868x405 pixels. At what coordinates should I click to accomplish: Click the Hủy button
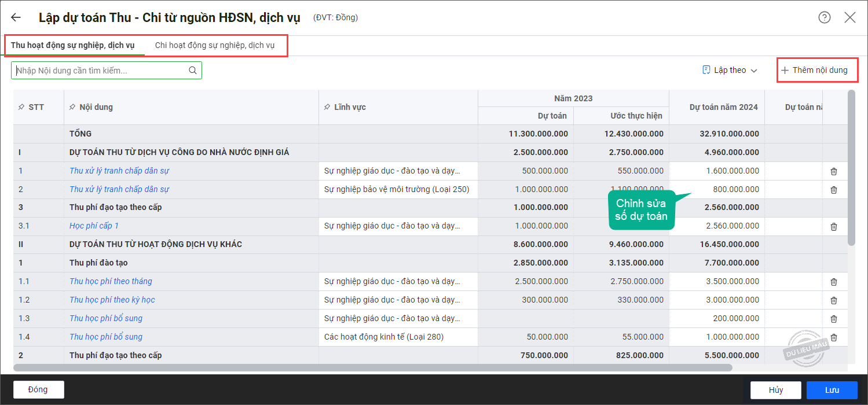776,390
